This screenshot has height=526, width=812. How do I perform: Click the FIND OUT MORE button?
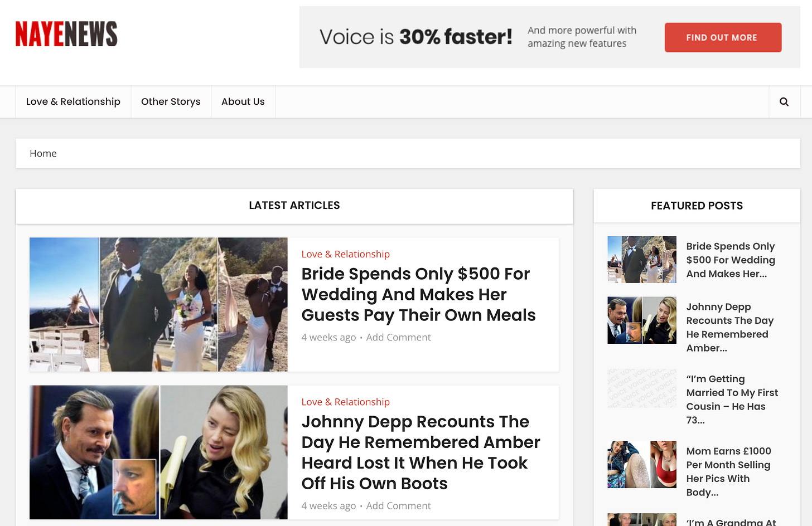723,37
